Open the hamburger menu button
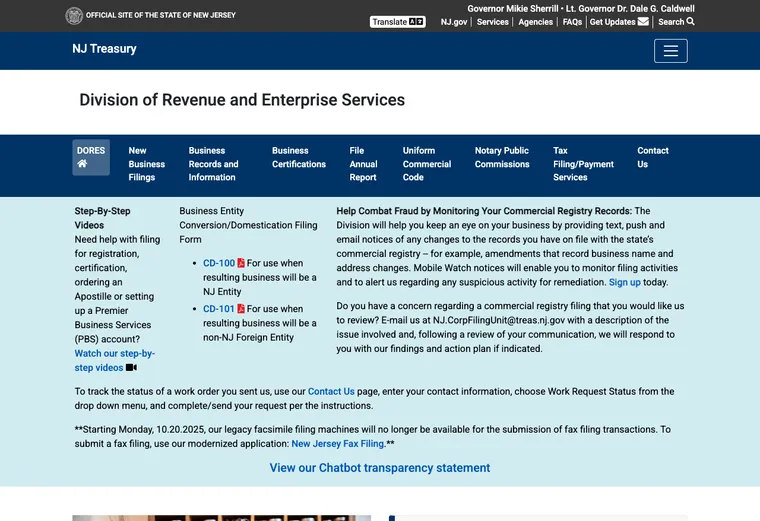This screenshot has height=521, width=760. (x=670, y=51)
